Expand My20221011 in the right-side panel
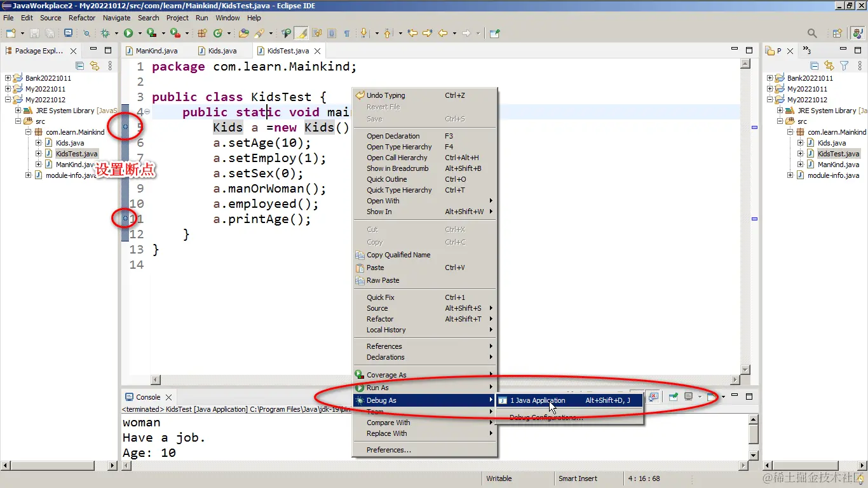868x488 pixels. click(770, 89)
